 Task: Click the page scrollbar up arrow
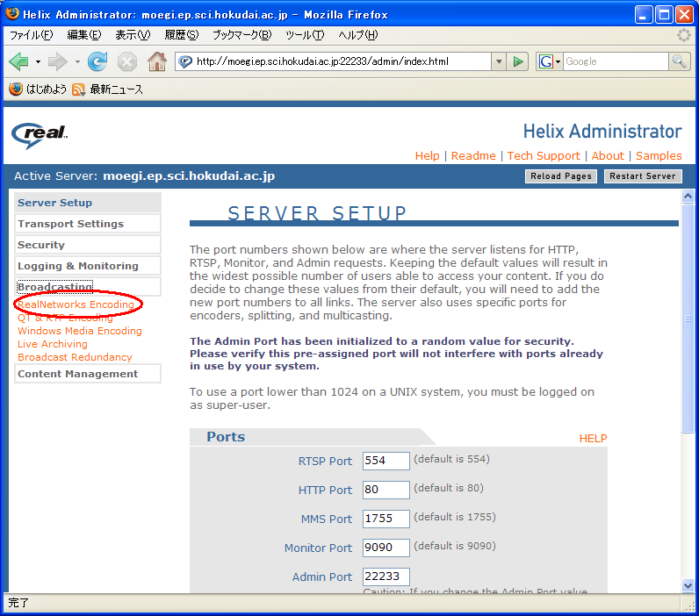pos(688,196)
